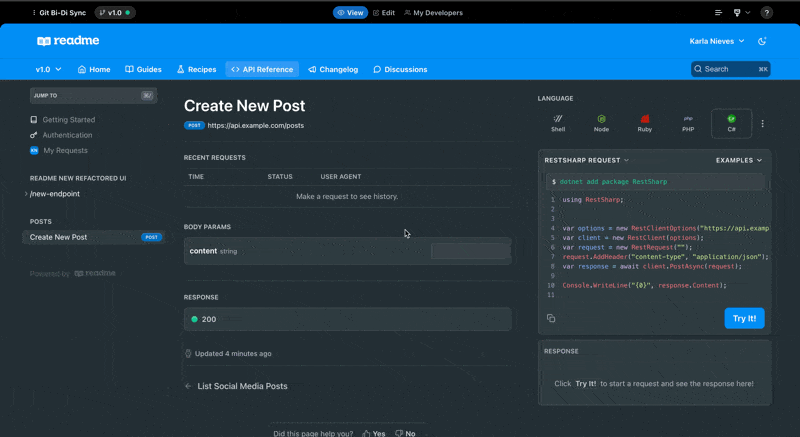Select the API Reference tab
The image size is (800, 437).
pos(262,69)
